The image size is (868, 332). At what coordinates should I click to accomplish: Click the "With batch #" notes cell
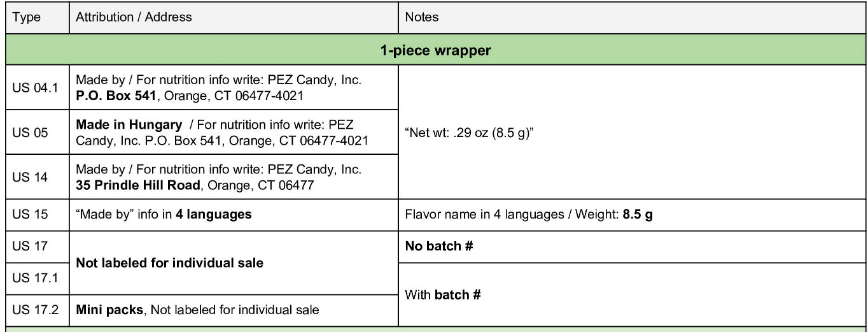pos(442,295)
